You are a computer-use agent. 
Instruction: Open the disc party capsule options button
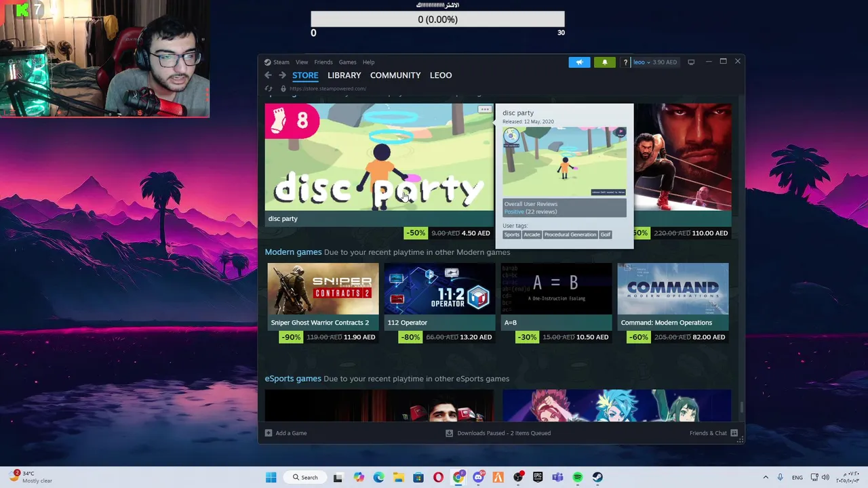(484, 110)
